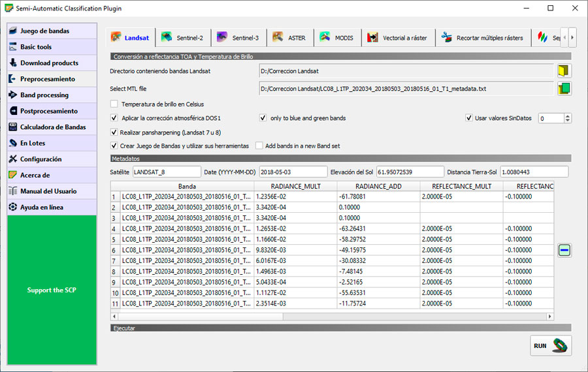The height and width of the screenshot is (372, 588).
Task: Click the Date 2018-05-03 field
Action: point(293,172)
